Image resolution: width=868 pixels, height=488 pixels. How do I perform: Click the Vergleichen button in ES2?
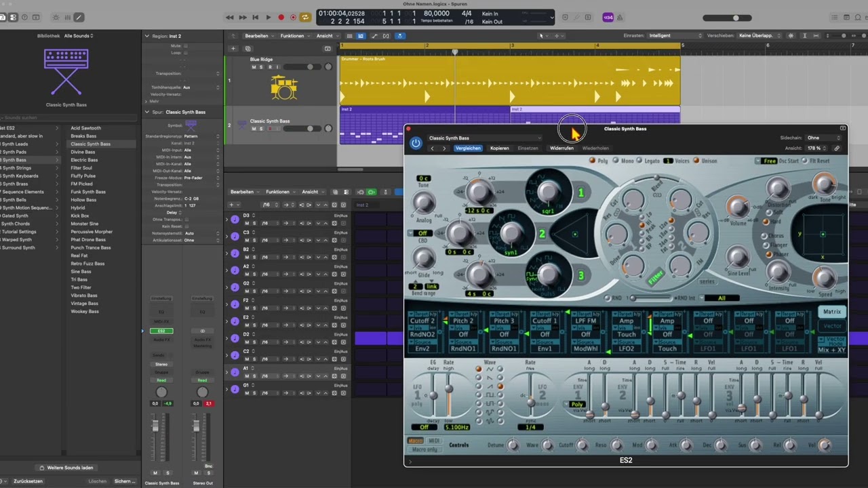point(468,148)
